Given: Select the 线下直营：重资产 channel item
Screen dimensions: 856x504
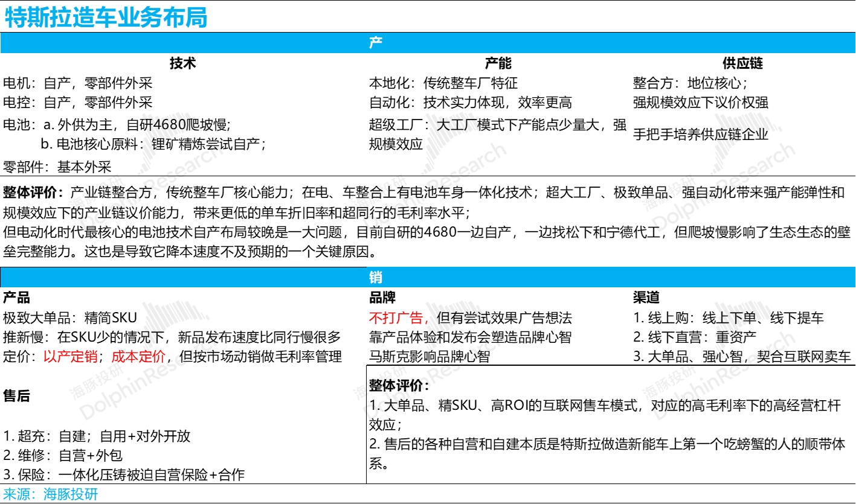Looking at the screenshot, I should pyautogui.click(x=694, y=337).
